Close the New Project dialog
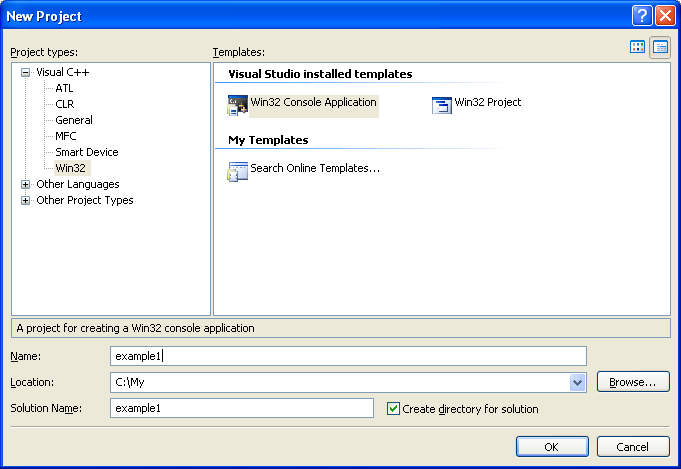Screen dimensions: 681x469 point(665,16)
